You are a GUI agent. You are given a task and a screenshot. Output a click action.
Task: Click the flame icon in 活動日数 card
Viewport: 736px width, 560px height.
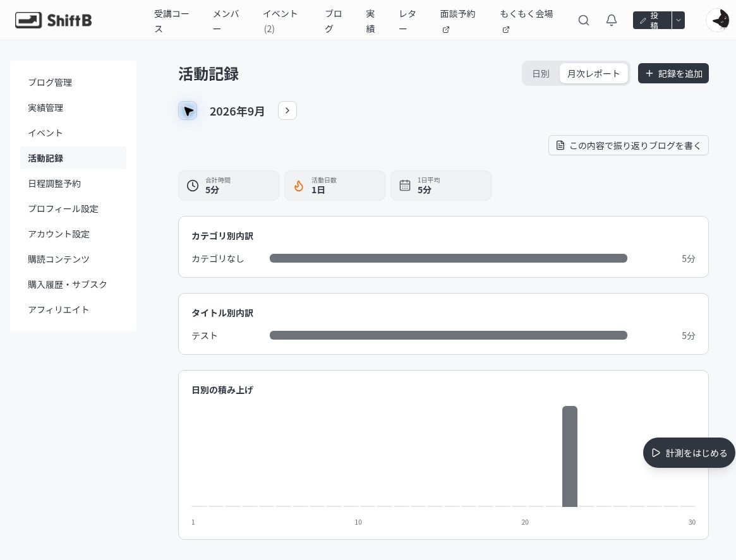tap(299, 186)
